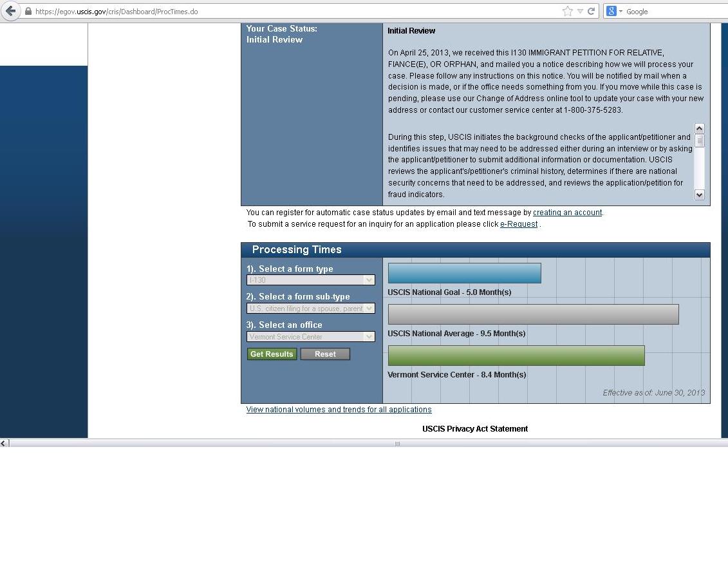Click the blue USCIS National Goal bar
Image resolution: width=728 pixels, height=581 pixels.
point(464,273)
